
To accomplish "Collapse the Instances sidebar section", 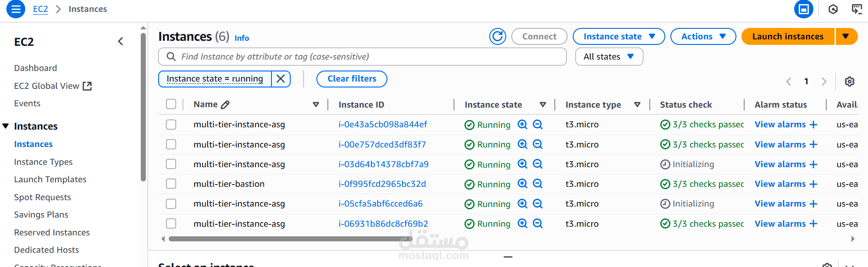I will coord(6,126).
